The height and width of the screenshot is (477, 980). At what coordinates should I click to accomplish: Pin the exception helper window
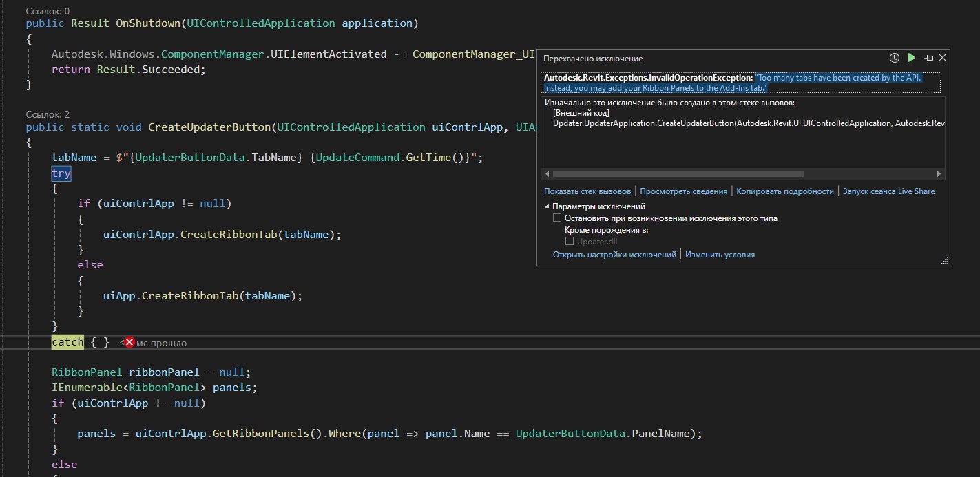point(928,58)
